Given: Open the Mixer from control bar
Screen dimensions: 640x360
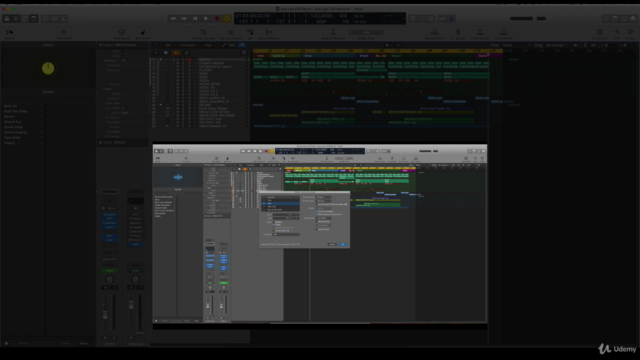Looking at the screenshot, I should click(x=54, y=18).
